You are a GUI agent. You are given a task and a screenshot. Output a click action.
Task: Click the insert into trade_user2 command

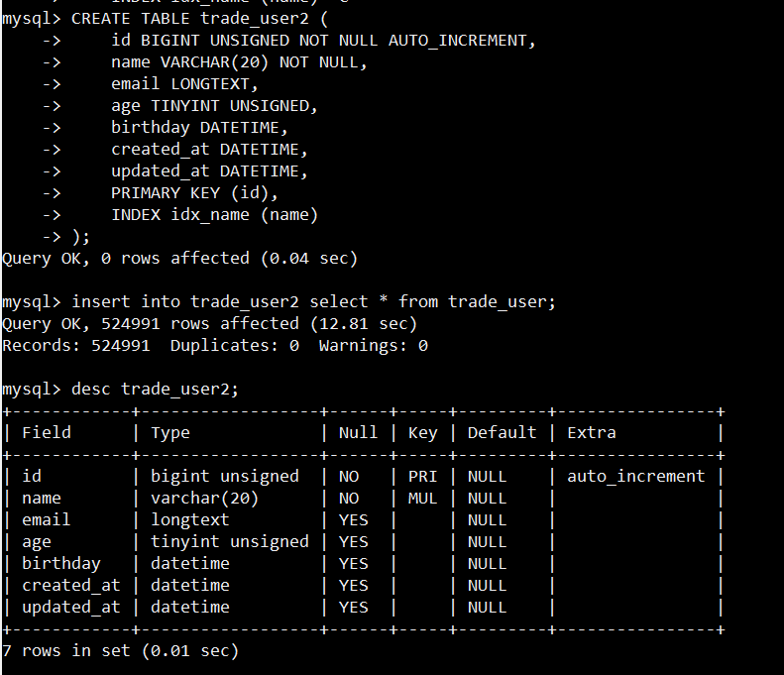pos(313,301)
